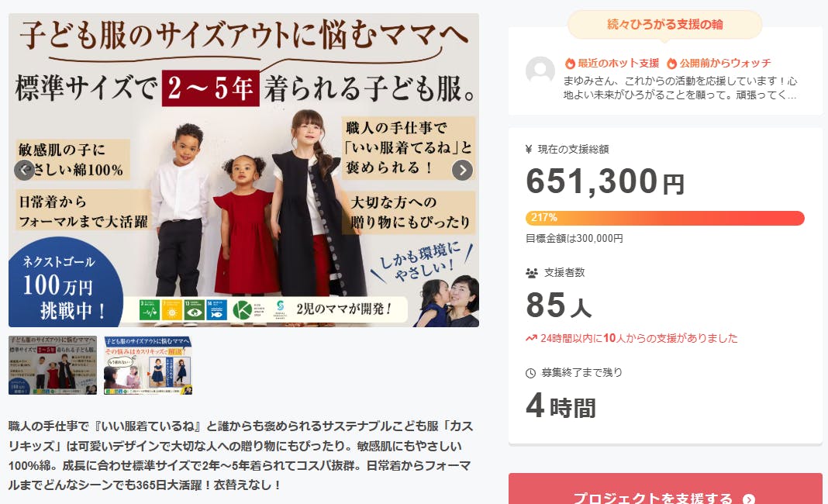
Task: Click the 217% funding progress bar
Action: pyautogui.click(x=665, y=218)
